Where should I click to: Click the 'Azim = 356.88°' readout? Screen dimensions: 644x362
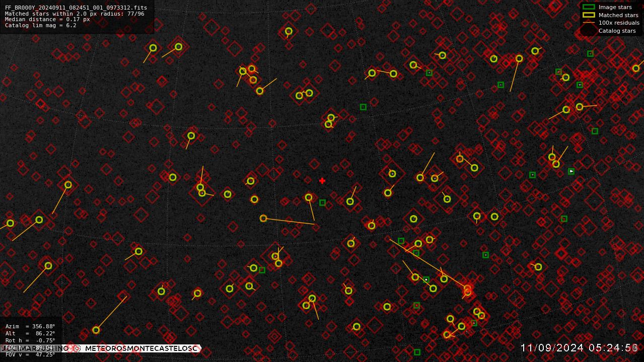(x=30, y=326)
